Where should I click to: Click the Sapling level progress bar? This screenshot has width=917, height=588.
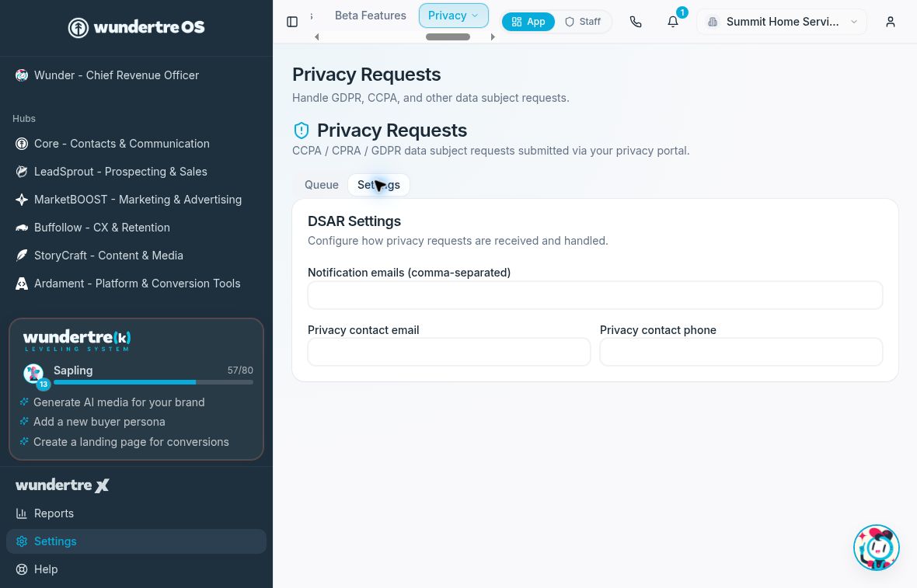coord(153,382)
